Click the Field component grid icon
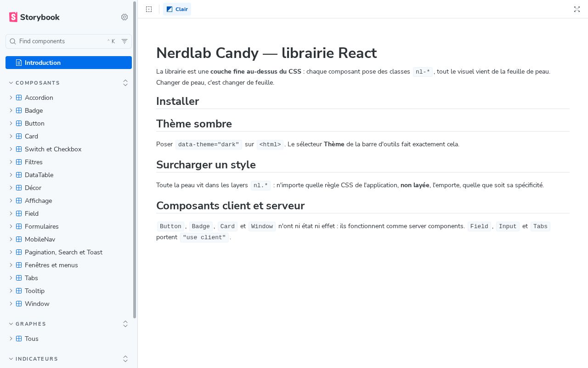 19,213
